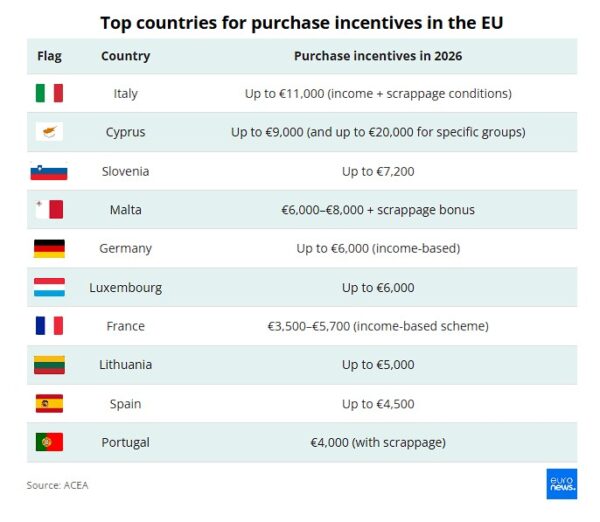The height and width of the screenshot is (522, 600).
Task: Click the Germany income-based incentive cell
Action: point(378,249)
